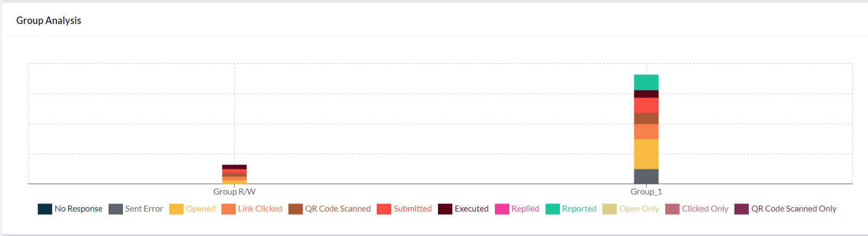Image resolution: width=868 pixels, height=236 pixels.
Task: Click the dark maroon Executed legend swatch
Action: pos(445,209)
